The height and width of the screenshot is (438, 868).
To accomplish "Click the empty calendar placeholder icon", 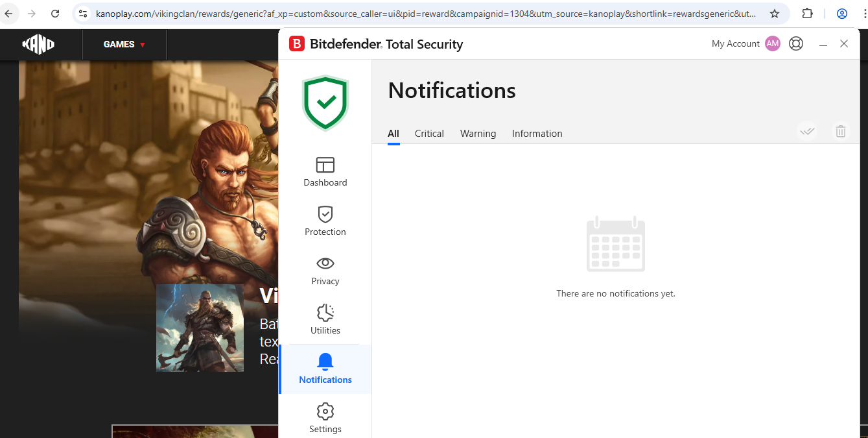I will [x=616, y=244].
